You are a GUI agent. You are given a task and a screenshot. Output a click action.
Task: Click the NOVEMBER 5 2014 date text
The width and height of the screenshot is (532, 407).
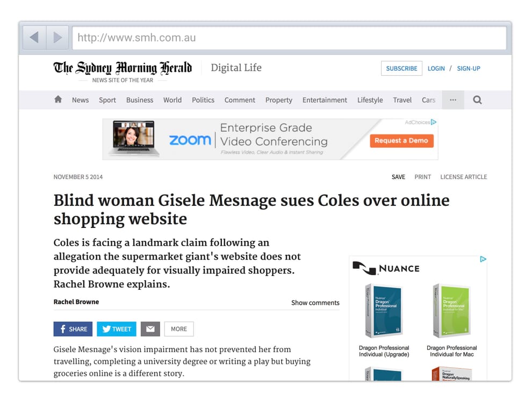[78, 177]
